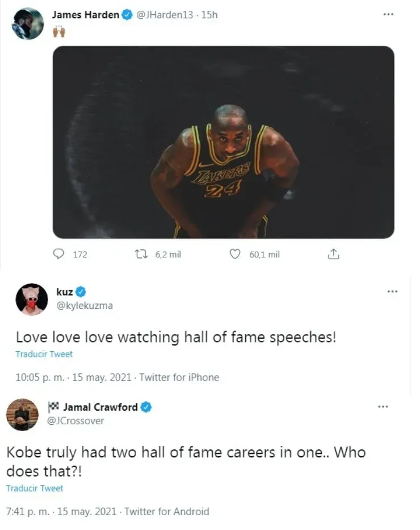Click the Jamal Crawford display name
The height and width of the screenshot is (530, 420).
tap(99, 407)
